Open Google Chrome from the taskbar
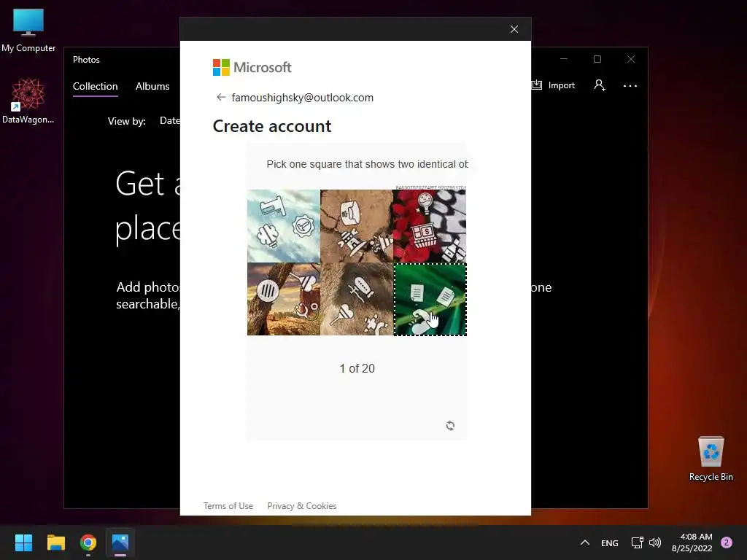The image size is (747, 560). click(88, 542)
